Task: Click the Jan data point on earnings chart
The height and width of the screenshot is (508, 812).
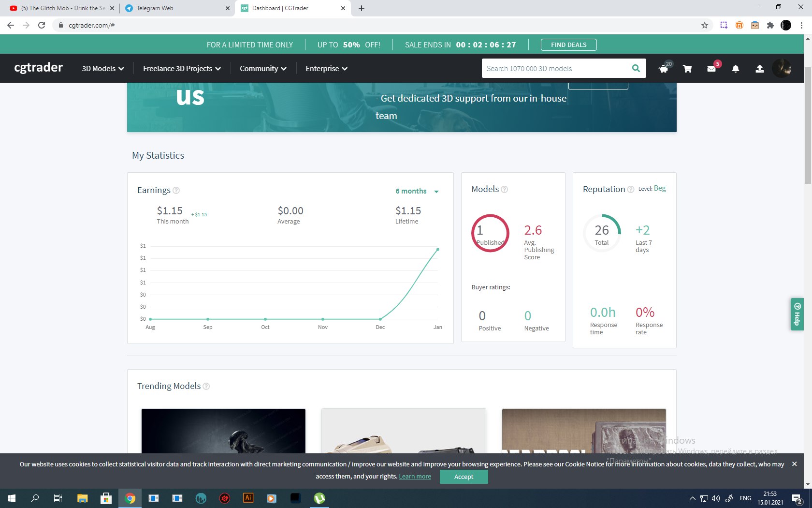Action: [438, 249]
